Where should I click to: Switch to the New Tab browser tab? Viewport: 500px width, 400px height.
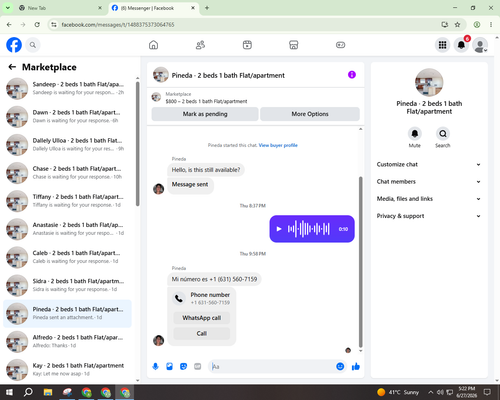pos(61,8)
